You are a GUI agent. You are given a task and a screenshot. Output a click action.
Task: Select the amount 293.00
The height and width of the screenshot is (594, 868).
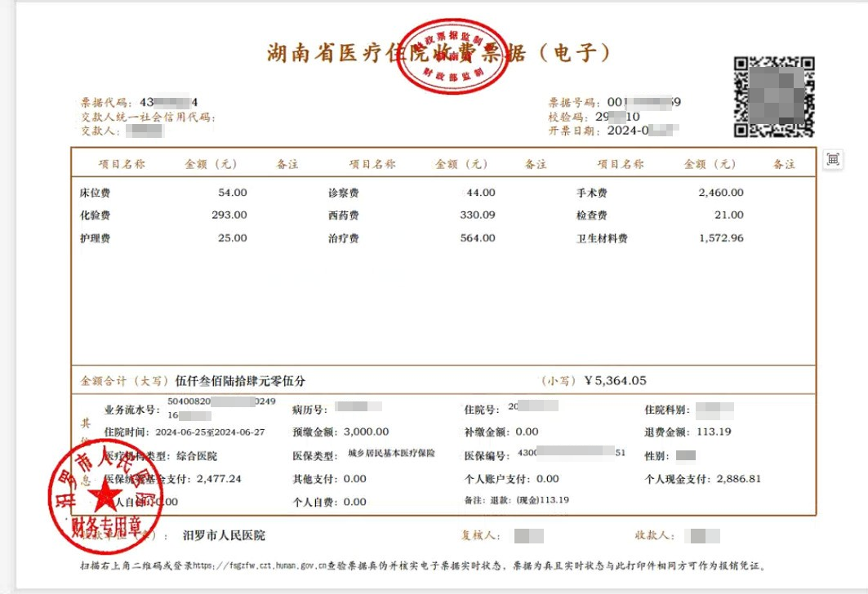[229, 215]
